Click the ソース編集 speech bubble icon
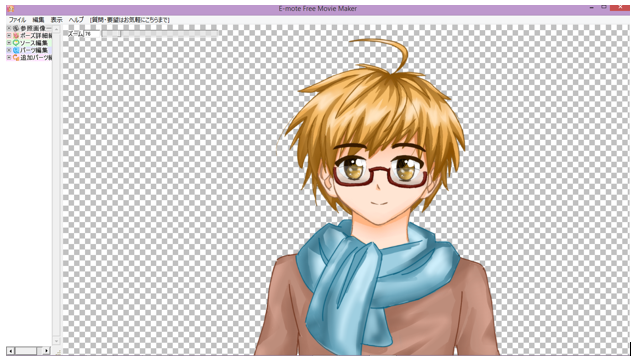This screenshot has height=362, width=639. point(16,43)
